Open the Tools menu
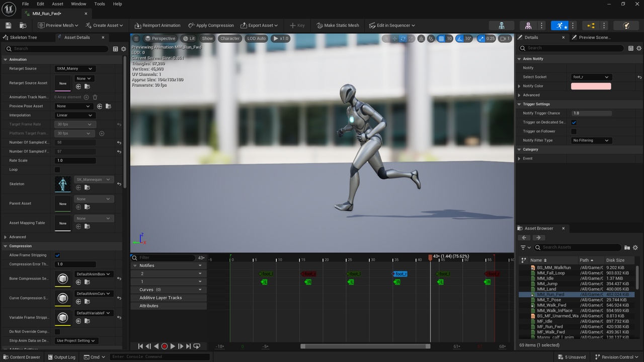 coord(100,4)
